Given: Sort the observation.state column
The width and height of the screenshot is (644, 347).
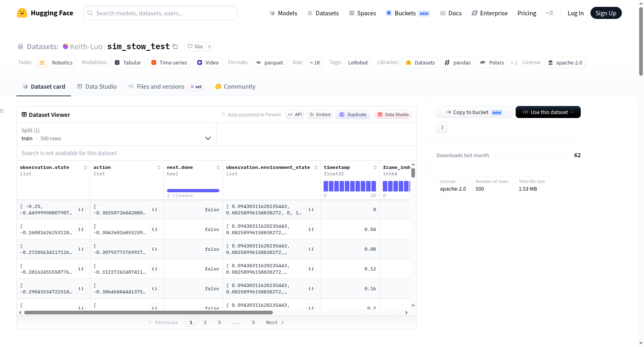Looking at the screenshot, I should point(85,167).
